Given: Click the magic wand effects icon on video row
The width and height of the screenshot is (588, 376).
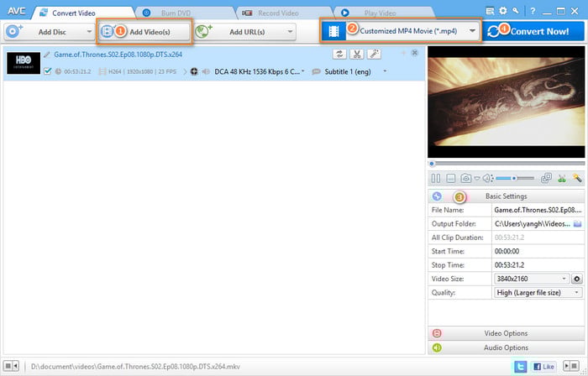Looking at the screenshot, I should [375, 55].
